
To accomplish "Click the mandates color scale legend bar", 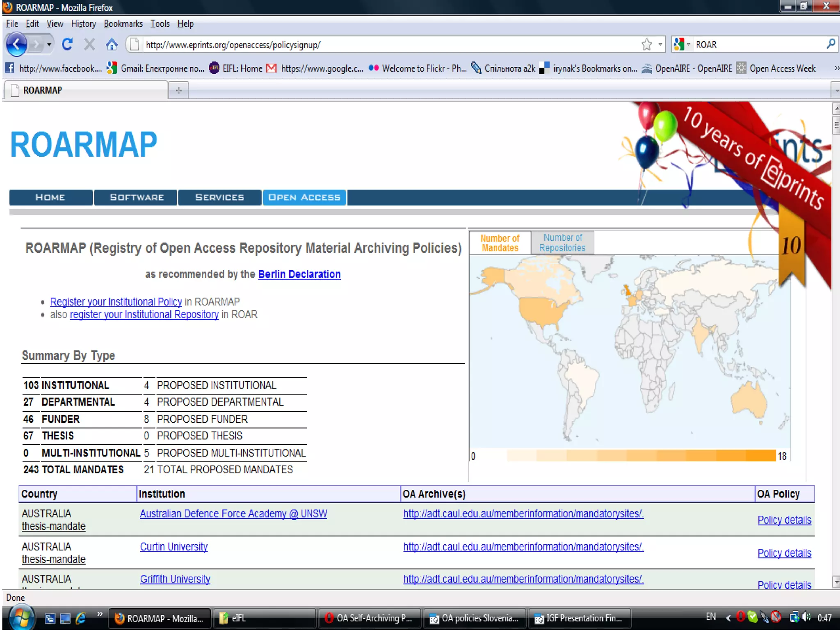I will click(641, 456).
